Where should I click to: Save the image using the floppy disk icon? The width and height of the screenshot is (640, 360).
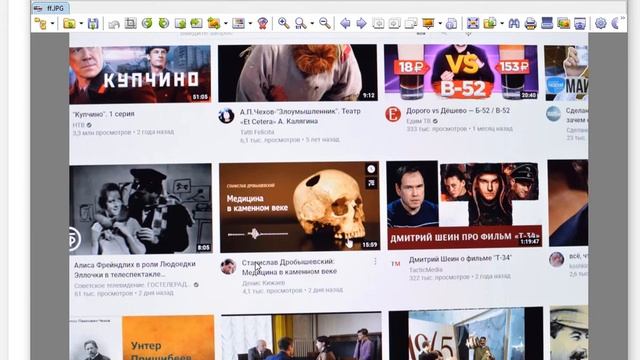pos(93,24)
